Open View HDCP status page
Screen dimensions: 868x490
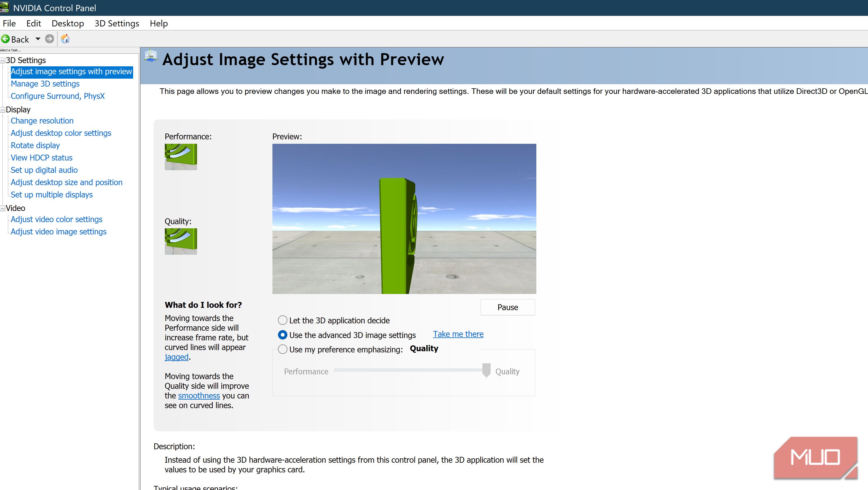click(x=42, y=158)
